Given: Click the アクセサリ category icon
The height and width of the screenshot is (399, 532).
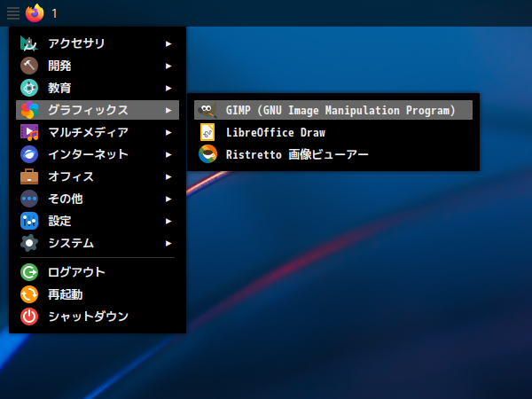Looking at the screenshot, I should (x=29, y=43).
